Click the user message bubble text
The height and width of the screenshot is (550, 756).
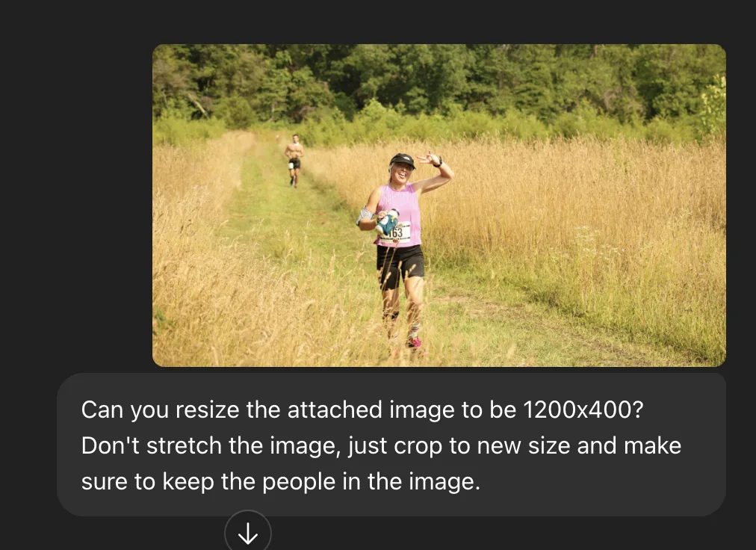381,445
